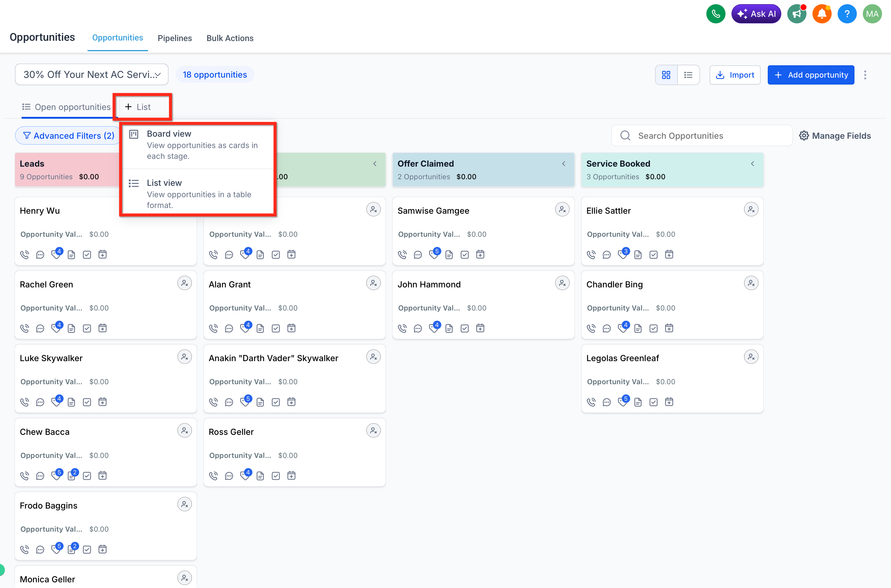This screenshot has width=891, height=588.
Task: Click the Import button
Action: 735,75
